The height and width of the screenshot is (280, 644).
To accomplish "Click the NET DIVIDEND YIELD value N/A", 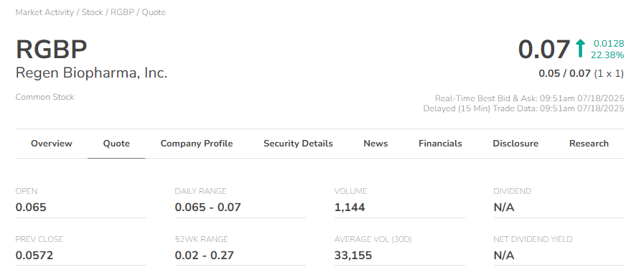I will click(504, 256).
